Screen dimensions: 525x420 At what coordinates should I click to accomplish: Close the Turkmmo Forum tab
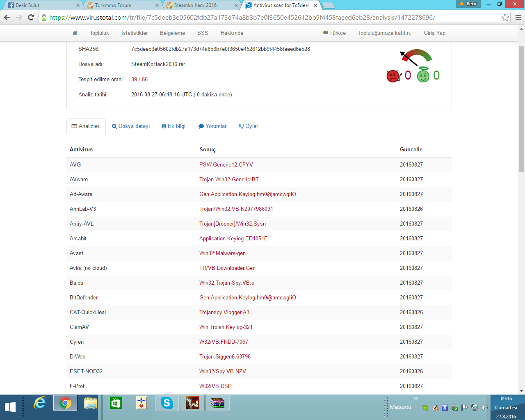(157, 5)
